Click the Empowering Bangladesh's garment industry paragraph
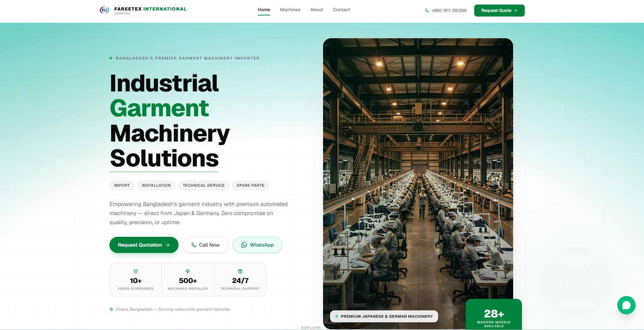This screenshot has width=644, height=330. [199, 213]
